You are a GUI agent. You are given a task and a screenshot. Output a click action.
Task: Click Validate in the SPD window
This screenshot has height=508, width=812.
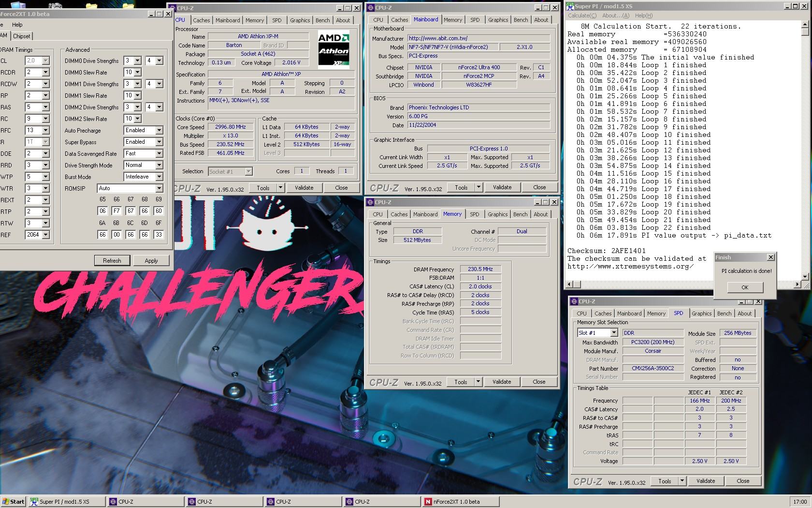click(706, 481)
